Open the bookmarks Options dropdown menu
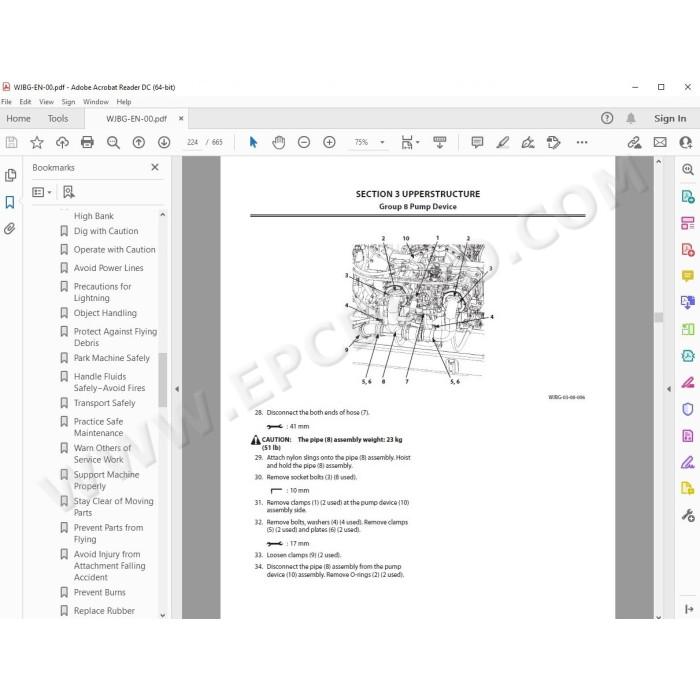Image resolution: width=700 pixels, height=700 pixels. [x=42, y=192]
